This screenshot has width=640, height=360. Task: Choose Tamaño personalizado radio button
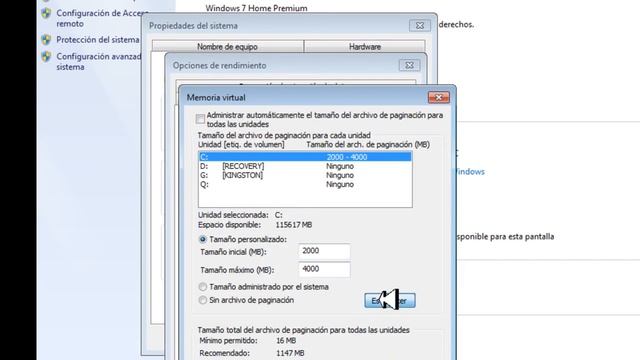[203, 239]
